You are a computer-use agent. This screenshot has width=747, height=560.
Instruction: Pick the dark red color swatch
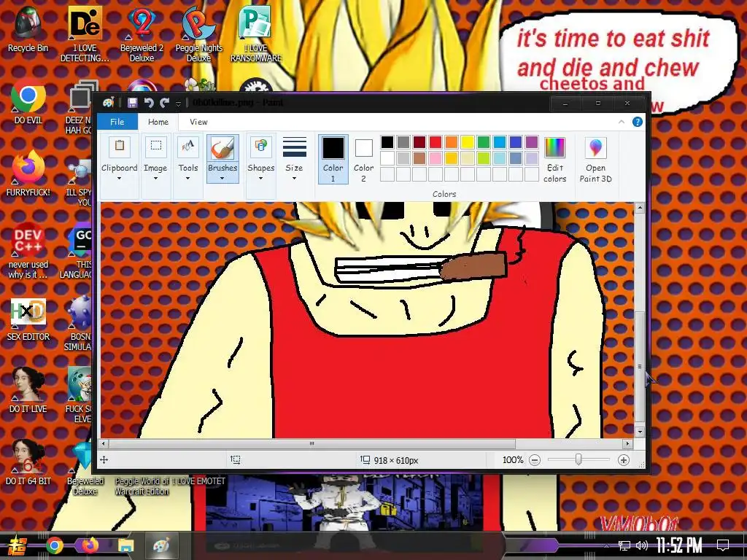point(419,142)
